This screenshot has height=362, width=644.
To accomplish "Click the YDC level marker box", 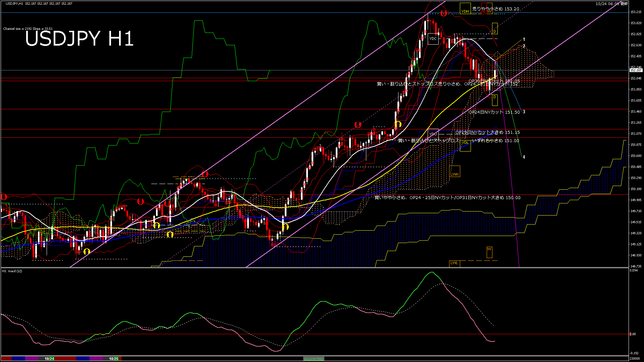I will pyautogui.click(x=433, y=39).
